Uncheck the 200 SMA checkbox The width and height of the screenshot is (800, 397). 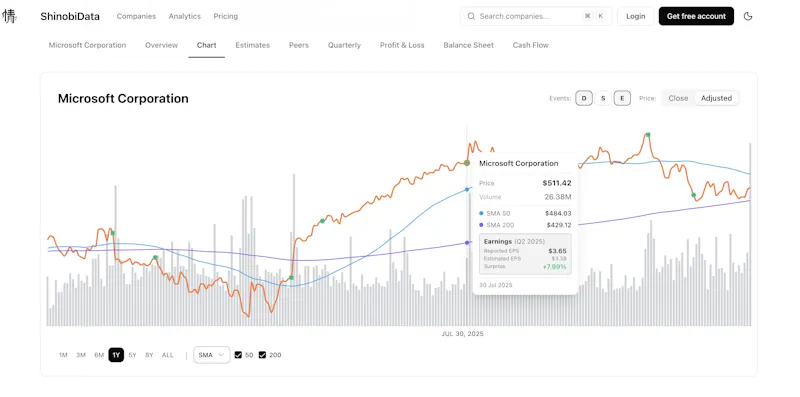pyautogui.click(x=262, y=355)
